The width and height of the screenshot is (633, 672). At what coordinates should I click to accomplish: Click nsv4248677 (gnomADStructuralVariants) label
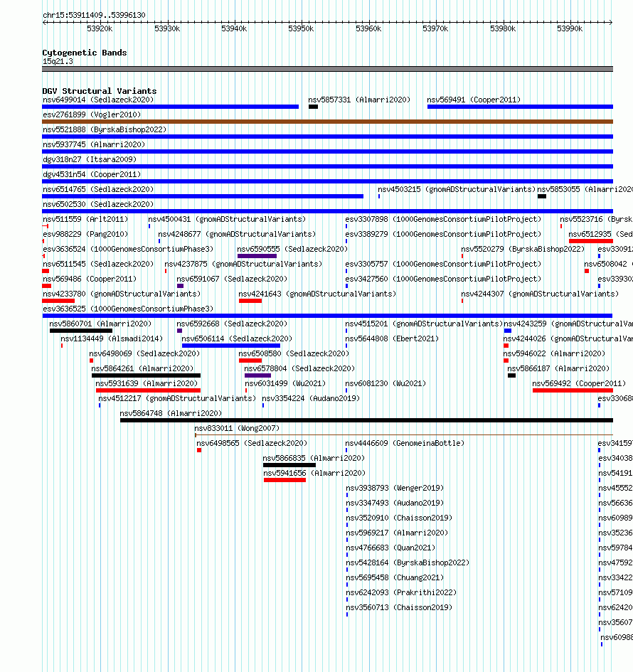click(237, 235)
